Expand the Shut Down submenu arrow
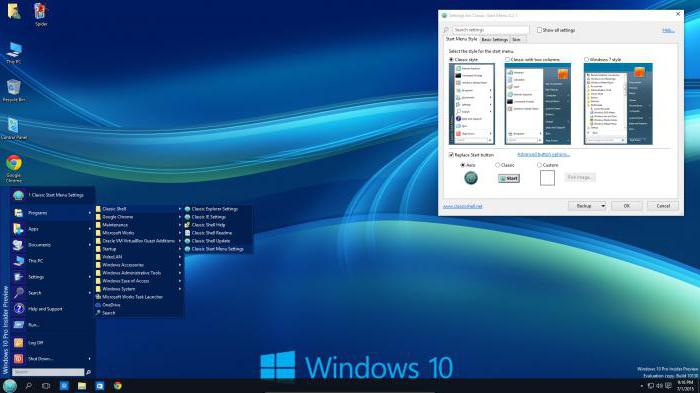The image size is (700, 393). pyautogui.click(x=90, y=359)
